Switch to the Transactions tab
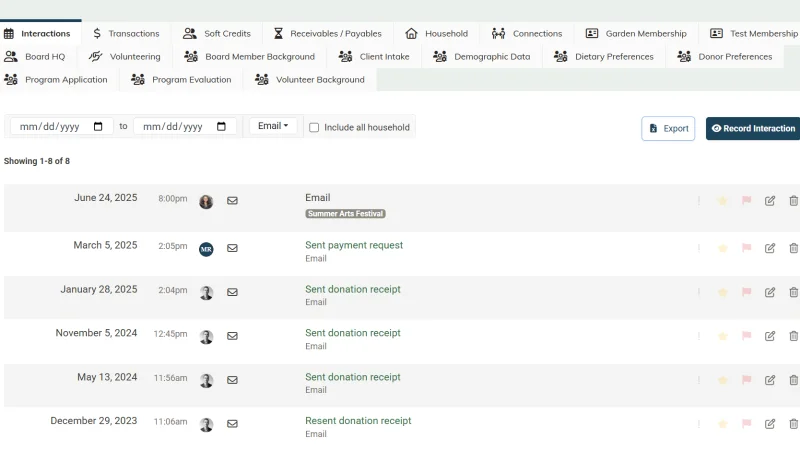 pos(126,34)
